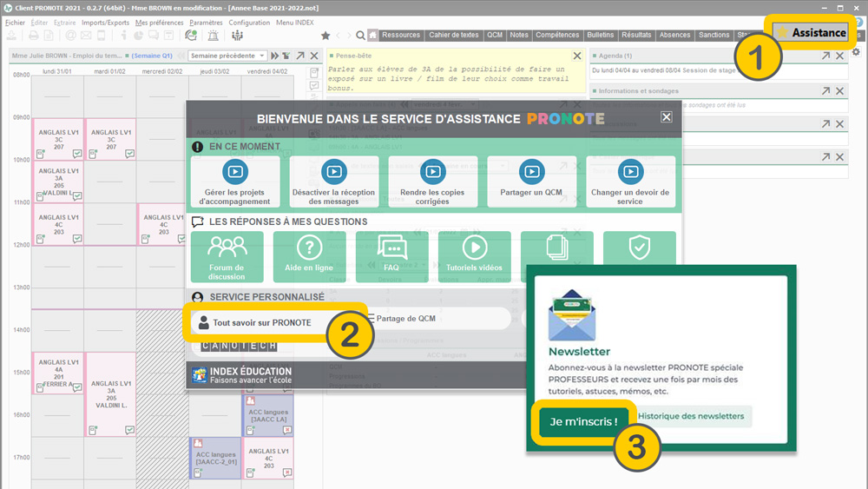868x489 pixels.
Task: Open the Menu INDEX menu
Action: (x=295, y=23)
